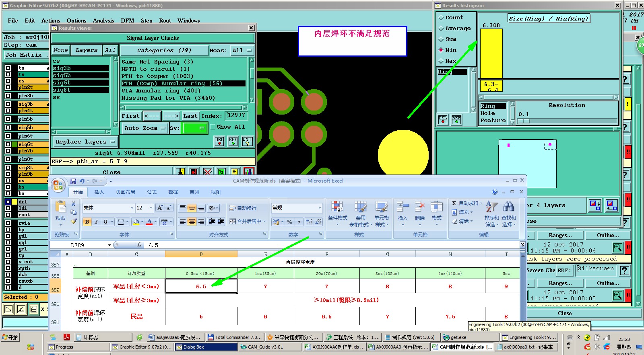Select PTH (Comp) Annular ring (56) row

click(x=183, y=84)
